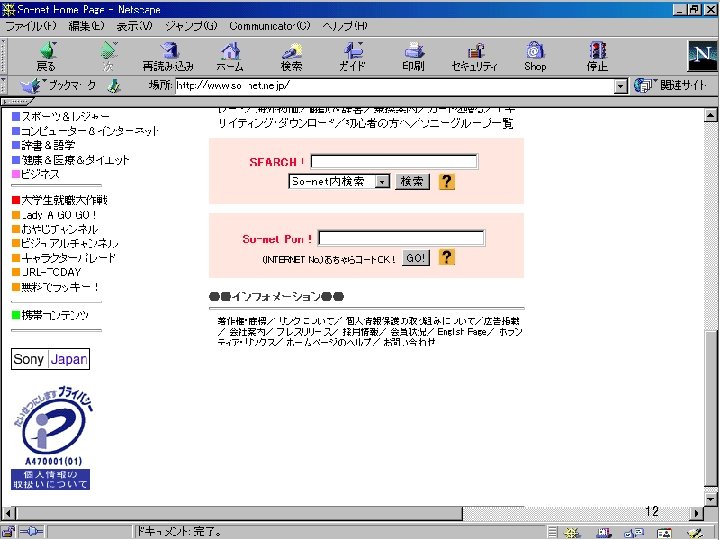
Task: Open the ファイル(F) menu
Action: click(x=31, y=26)
